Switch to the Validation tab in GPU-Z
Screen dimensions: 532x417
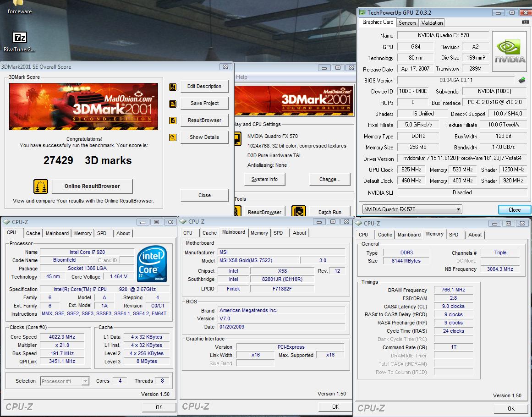(x=432, y=23)
